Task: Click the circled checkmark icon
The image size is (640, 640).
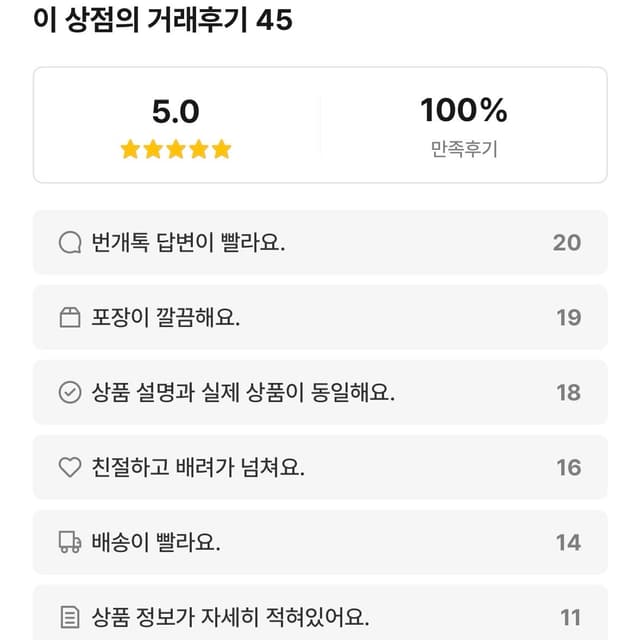Action: [x=70, y=392]
